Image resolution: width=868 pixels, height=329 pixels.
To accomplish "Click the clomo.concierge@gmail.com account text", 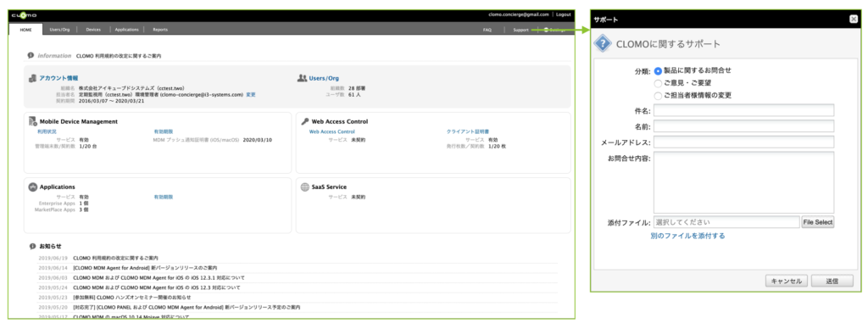I will tap(519, 14).
